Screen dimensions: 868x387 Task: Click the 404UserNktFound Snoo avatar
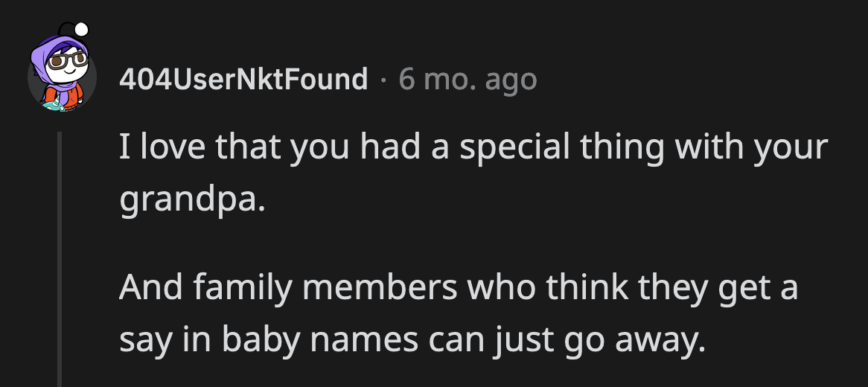[x=62, y=74]
